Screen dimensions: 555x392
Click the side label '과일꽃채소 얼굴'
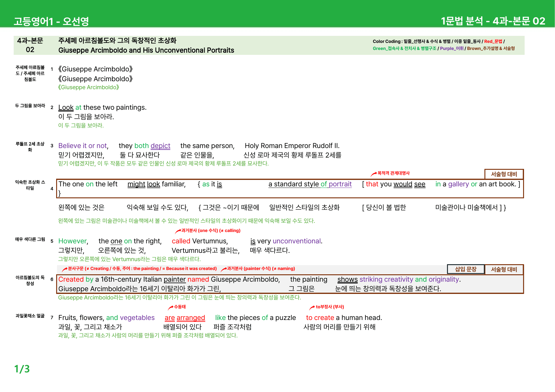point(30,316)
